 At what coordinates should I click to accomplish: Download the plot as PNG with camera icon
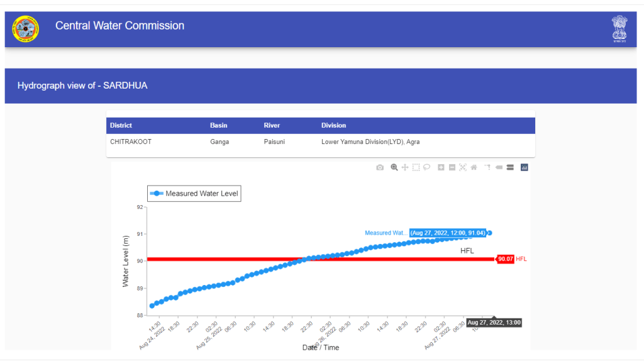tap(380, 167)
